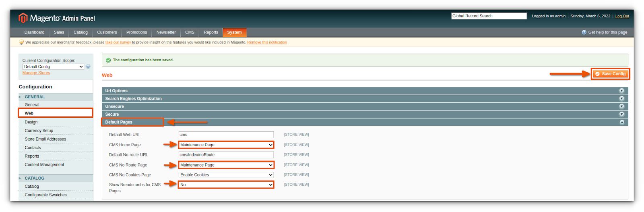Click 'The configuration has been saved' message
Screen dimensions: 644x212
pyautogui.click(x=143, y=60)
